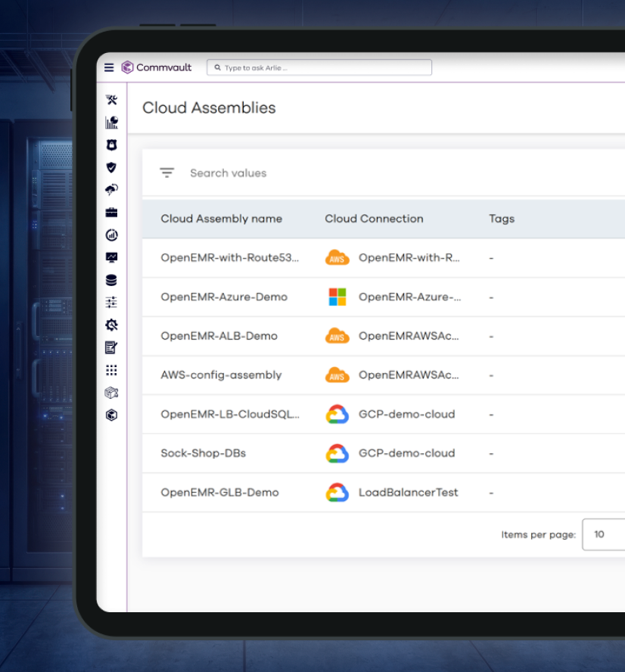Select the shield with checkmark sidebar icon
This screenshot has width=625, height=672.
pyautogui.click(x=111, y=167)
